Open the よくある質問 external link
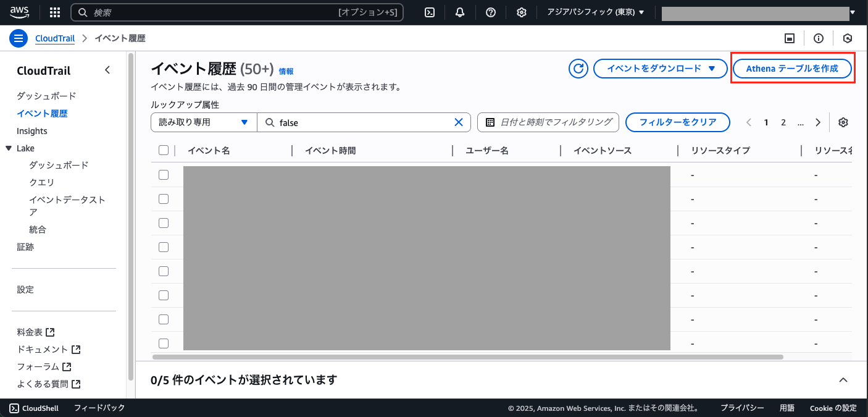Screen dimensions: 868x417 pos(49,384)
